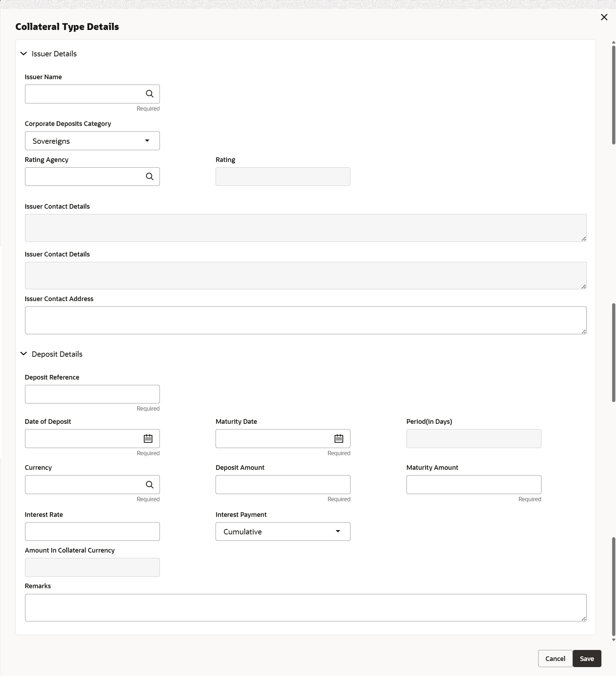Click the scrollbar up arrow

[614, 42]
